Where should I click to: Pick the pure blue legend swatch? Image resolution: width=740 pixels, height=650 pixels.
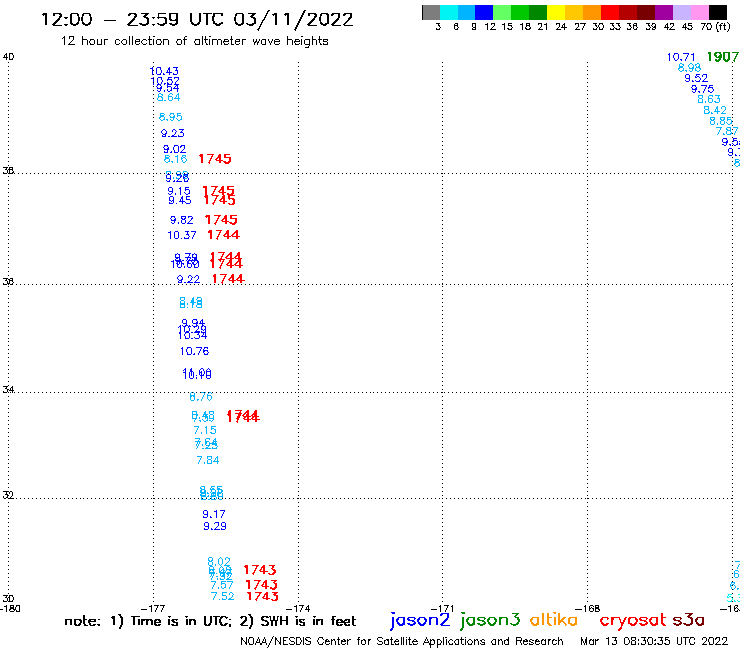[x=484, y=13]
